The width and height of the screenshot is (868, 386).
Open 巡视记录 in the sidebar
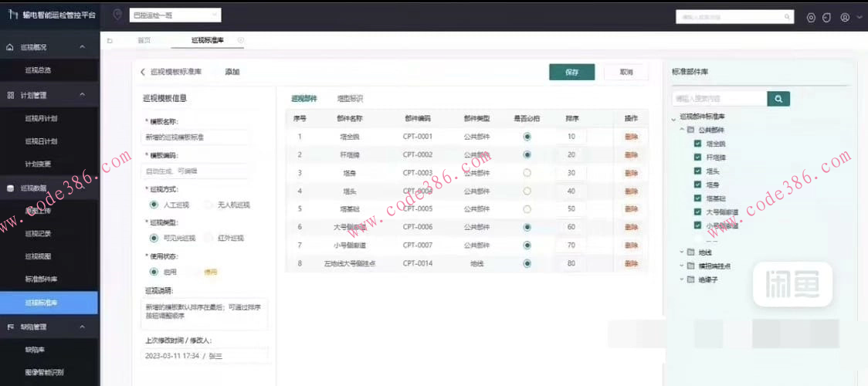coord(38,234)
